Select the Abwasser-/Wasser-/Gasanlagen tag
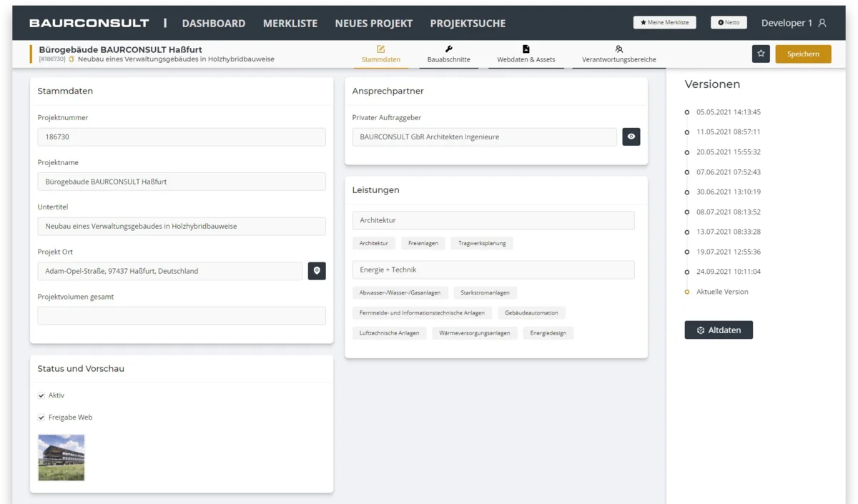The height and width of the screenshot is (504, 858). (x=400, y=292)
